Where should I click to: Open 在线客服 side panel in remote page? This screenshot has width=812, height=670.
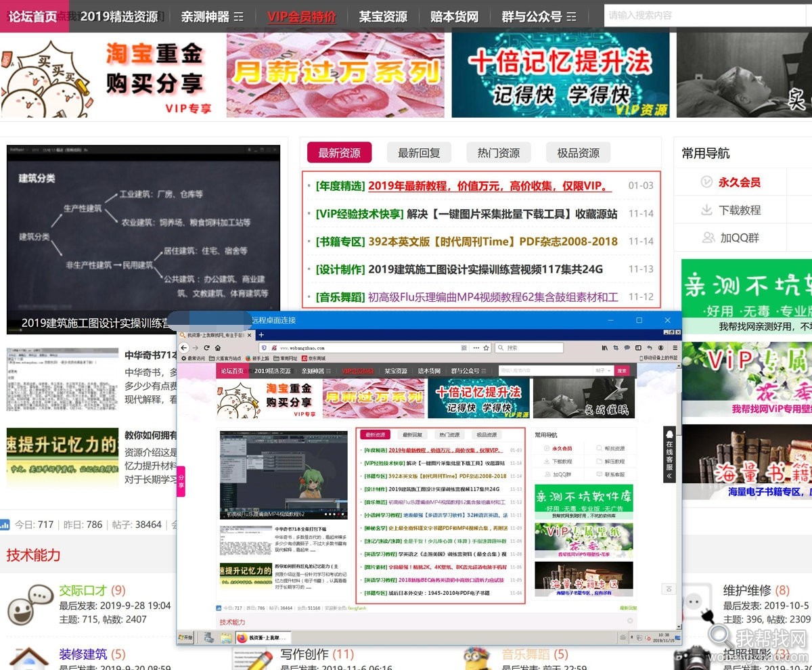[x=669, y=454]
